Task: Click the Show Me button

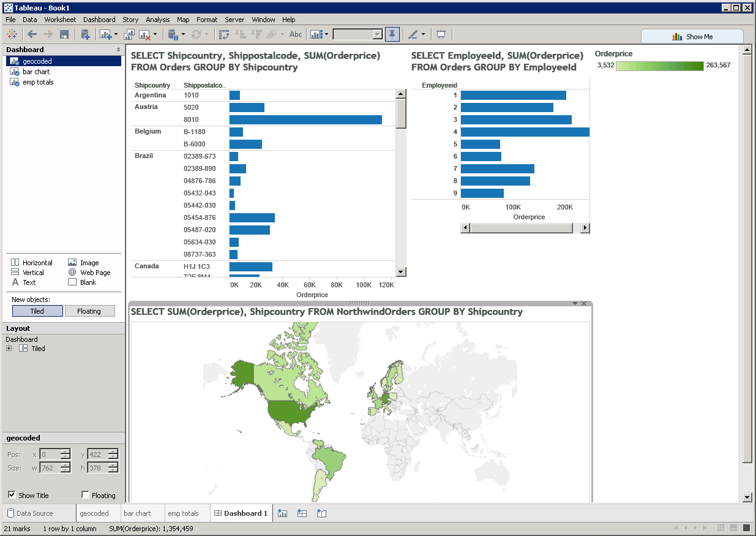Action: tap(692, 37)
